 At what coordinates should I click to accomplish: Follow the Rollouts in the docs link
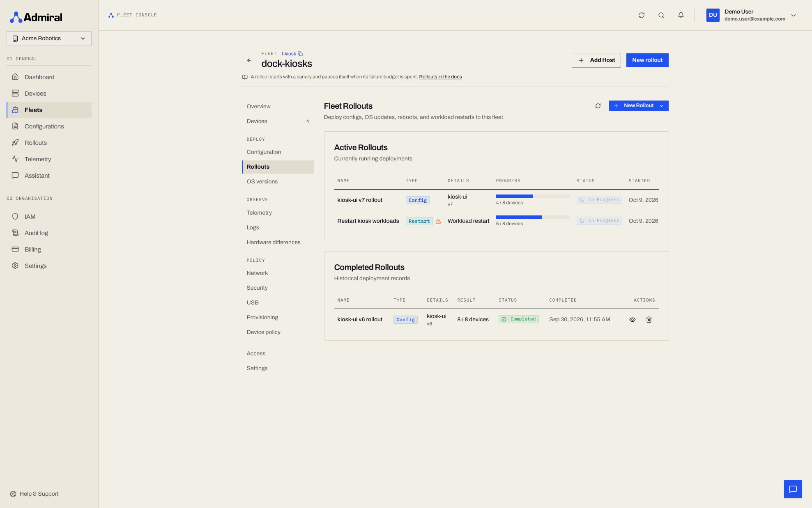point(440,77)
